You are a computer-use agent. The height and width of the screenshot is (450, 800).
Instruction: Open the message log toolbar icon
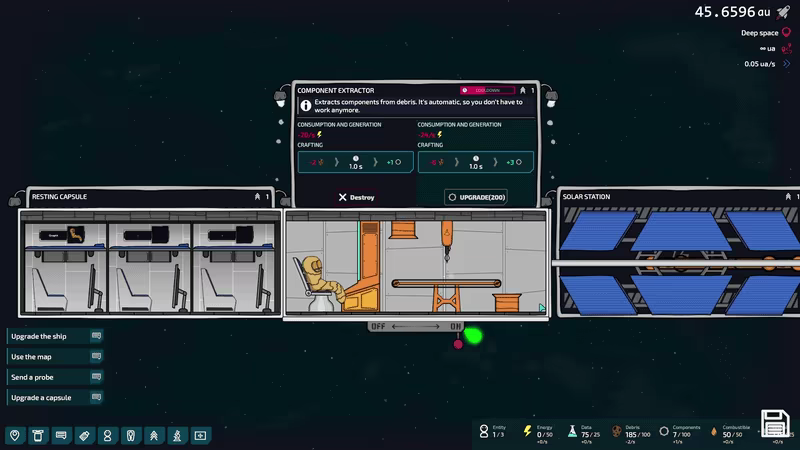click(x=61, y=435)
